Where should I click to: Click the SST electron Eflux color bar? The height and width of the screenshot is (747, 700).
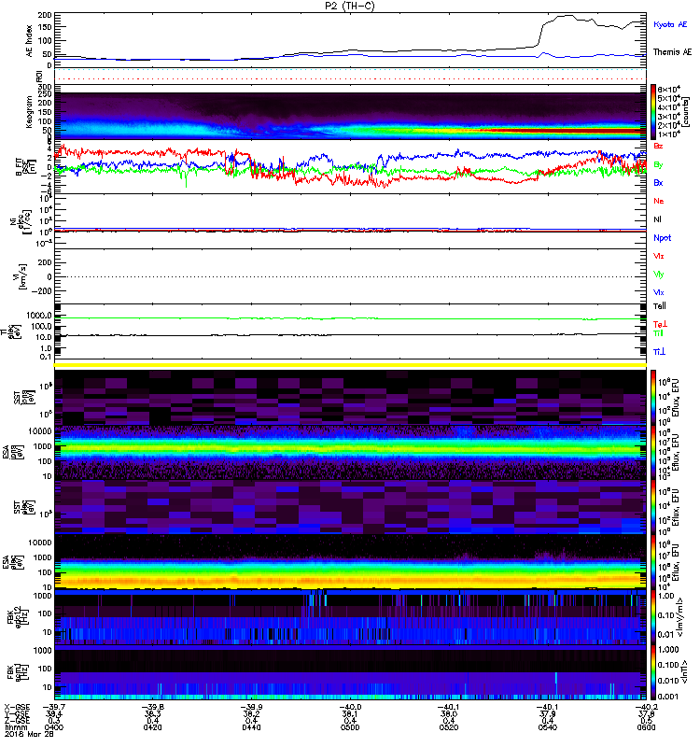tap(653, 507)
